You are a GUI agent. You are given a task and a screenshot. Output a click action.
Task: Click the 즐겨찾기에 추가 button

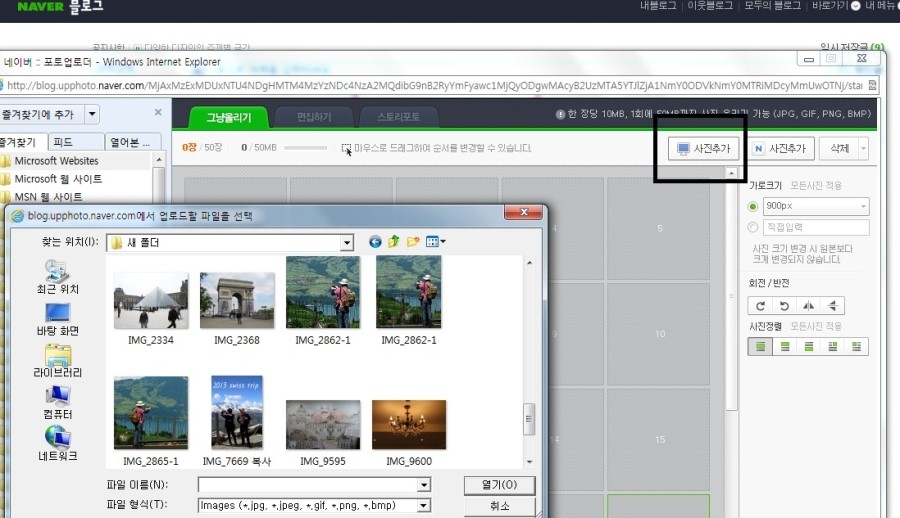pos(41,114)
